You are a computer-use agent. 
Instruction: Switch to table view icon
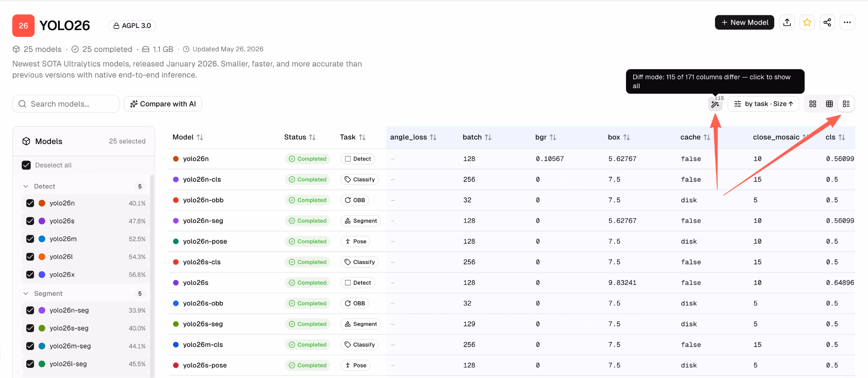pyautogui.click(x=829, y=104)
